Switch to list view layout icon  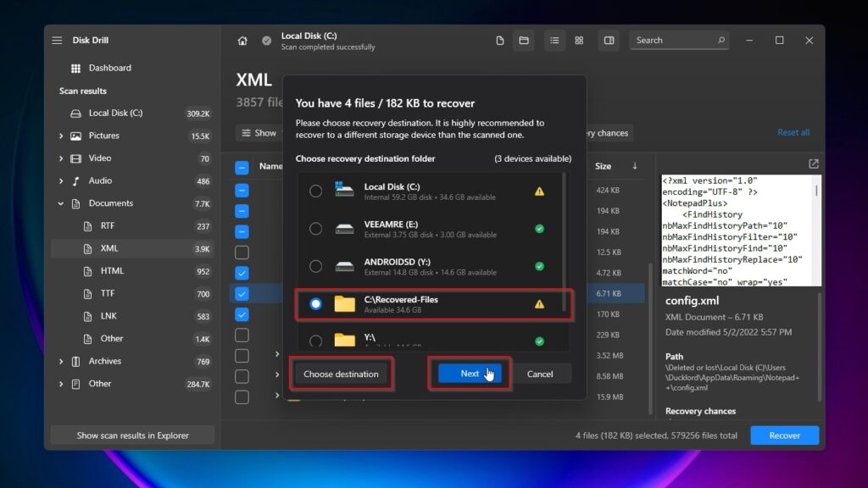tap(554, 41)
